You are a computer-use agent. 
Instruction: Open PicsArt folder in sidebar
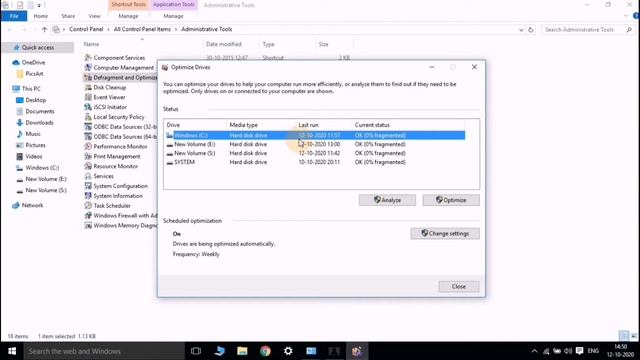[34, 74]
